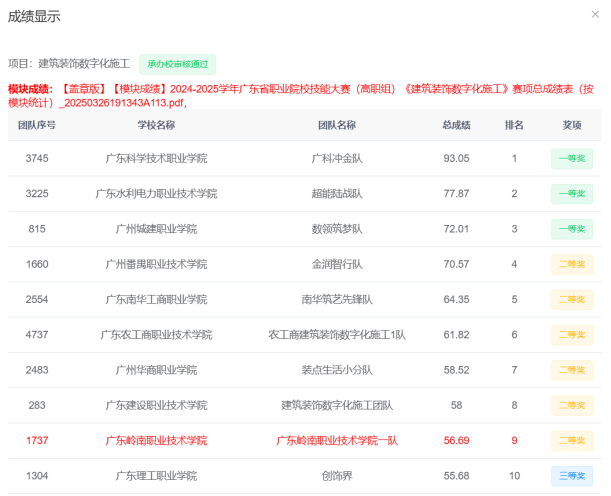The image size is (611, 496).
Task: Select the 总成绩 column header
Action: [x=456, y=125]
